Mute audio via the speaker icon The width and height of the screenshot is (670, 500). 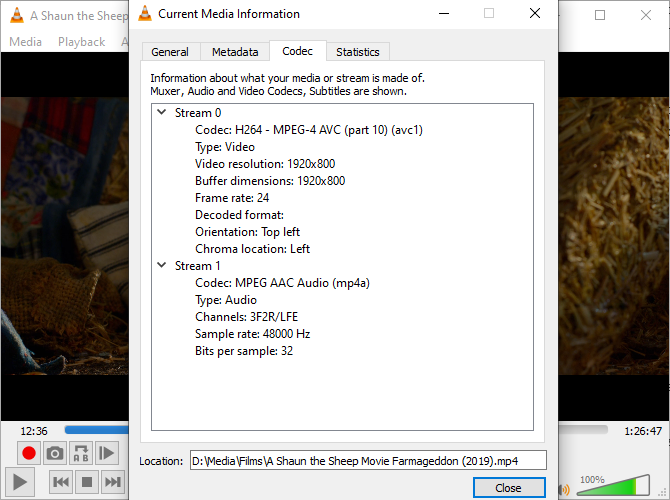pos(564,489)
